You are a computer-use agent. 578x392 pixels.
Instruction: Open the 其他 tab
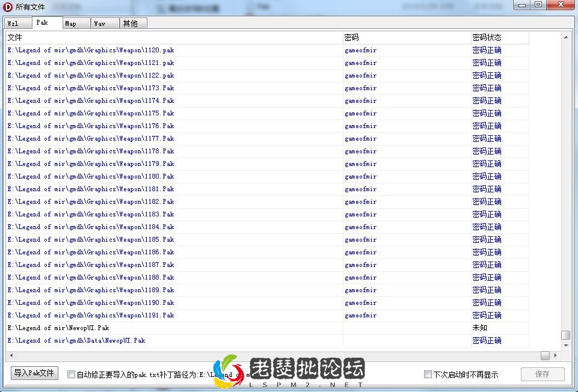click(132, 23)
